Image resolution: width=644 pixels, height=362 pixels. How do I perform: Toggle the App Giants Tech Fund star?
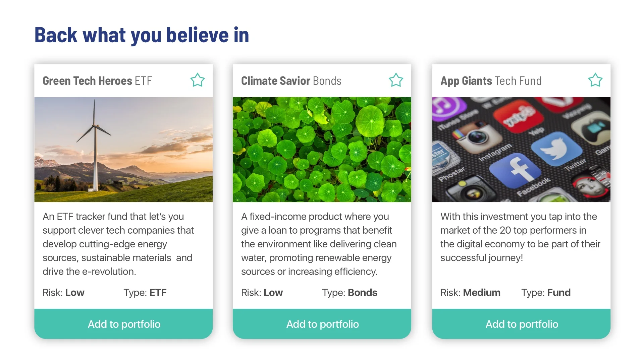(x=595, y=80)
